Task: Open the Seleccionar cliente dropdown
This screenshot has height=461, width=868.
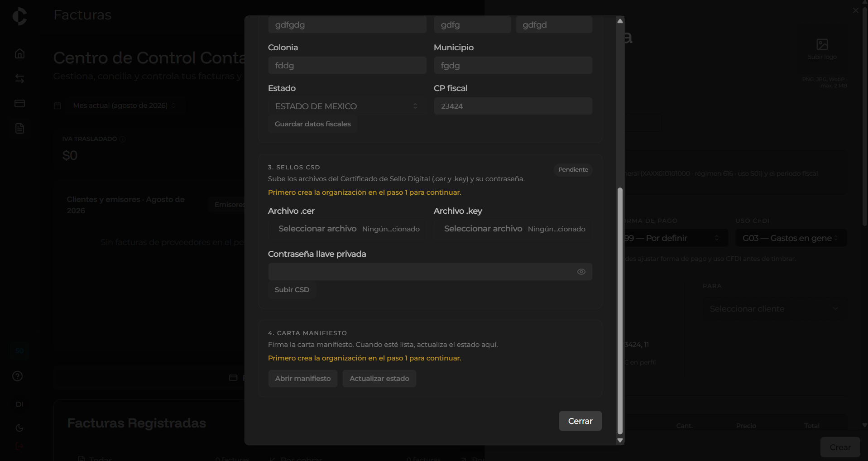Action: (774, 309)
